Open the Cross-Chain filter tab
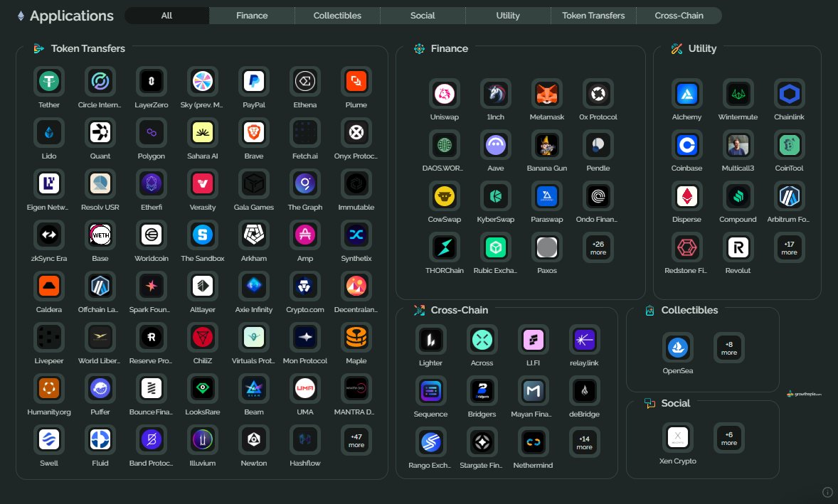838x504 pixels. click(x=678, y=15)
